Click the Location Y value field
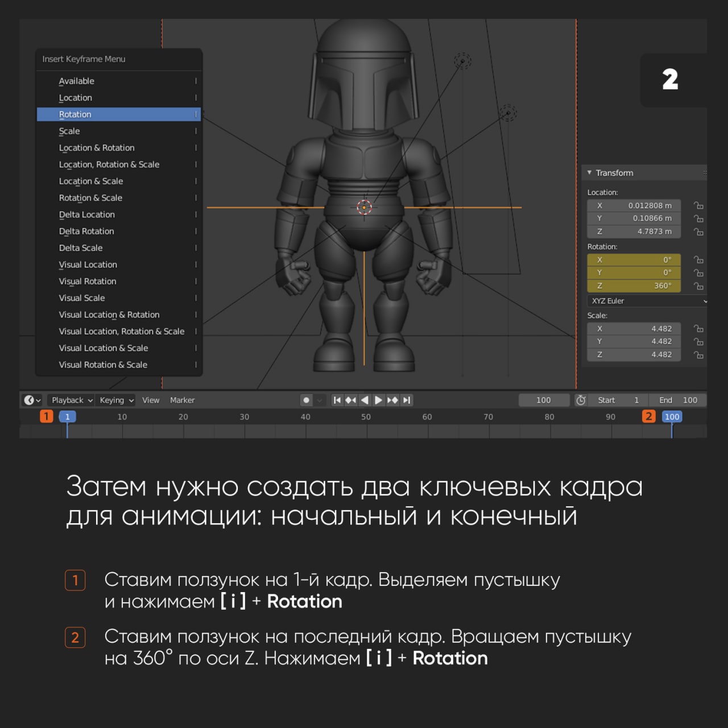Image resolution: width=728 pixels, height=728 pixels. pos(634,218)
